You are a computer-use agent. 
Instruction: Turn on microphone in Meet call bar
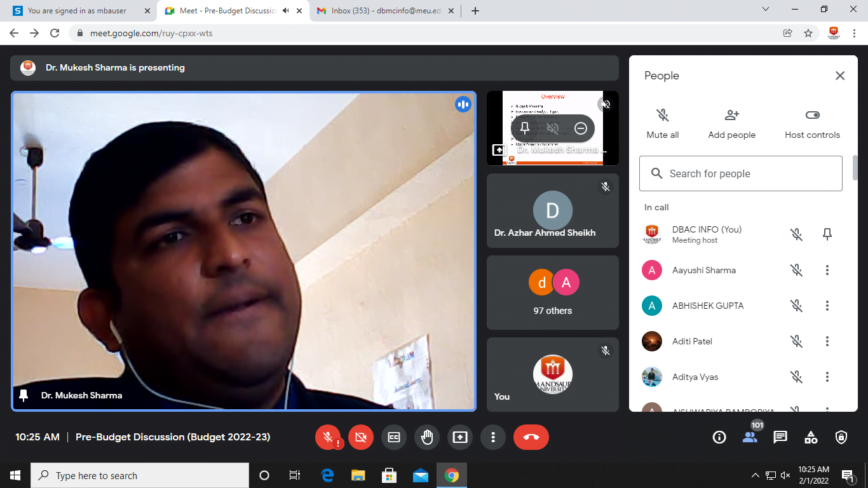click(x=328, y=437)
